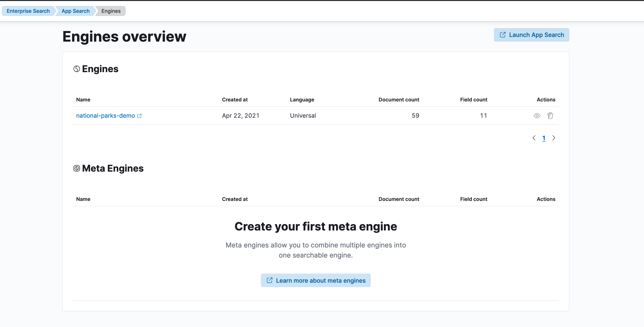Screen dimensions: 644x327
Task: Click the Engines section heading icon
Action: pyautogui.click(x=77, y=69)
